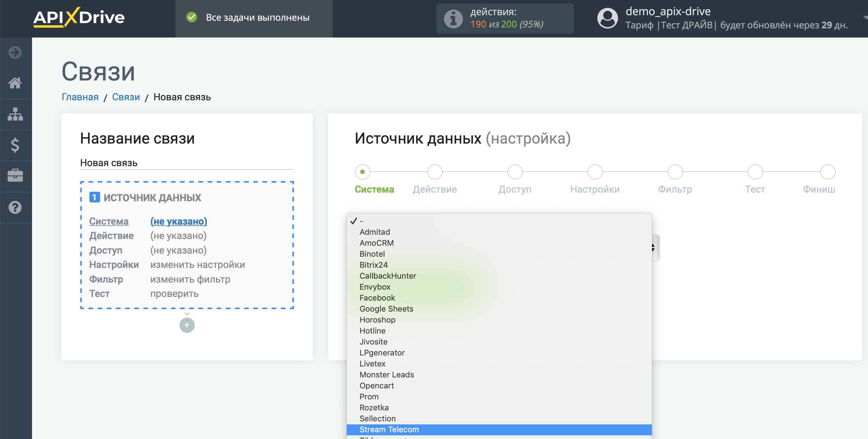
Task: Choose Facebook from the system list
Action: [499, 298]
